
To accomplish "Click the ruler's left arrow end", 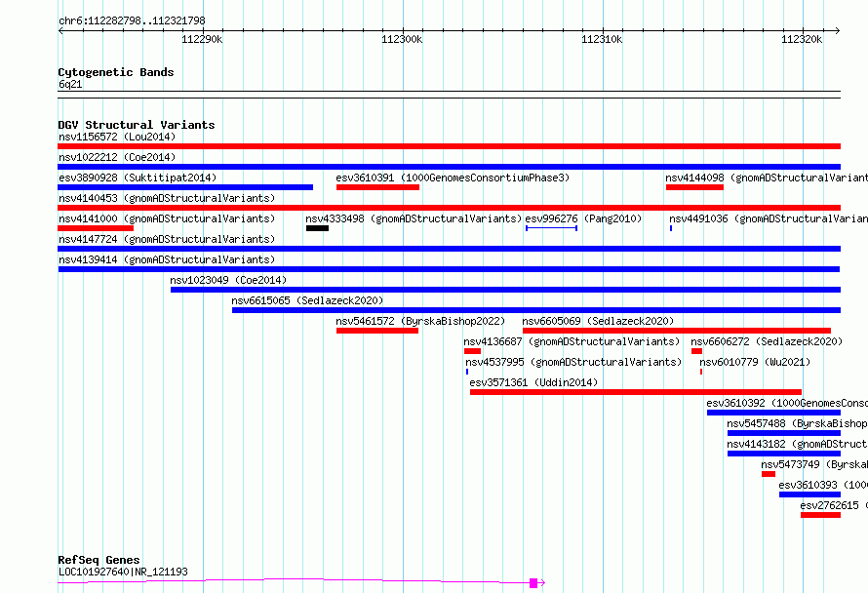I will coord(60,30).
